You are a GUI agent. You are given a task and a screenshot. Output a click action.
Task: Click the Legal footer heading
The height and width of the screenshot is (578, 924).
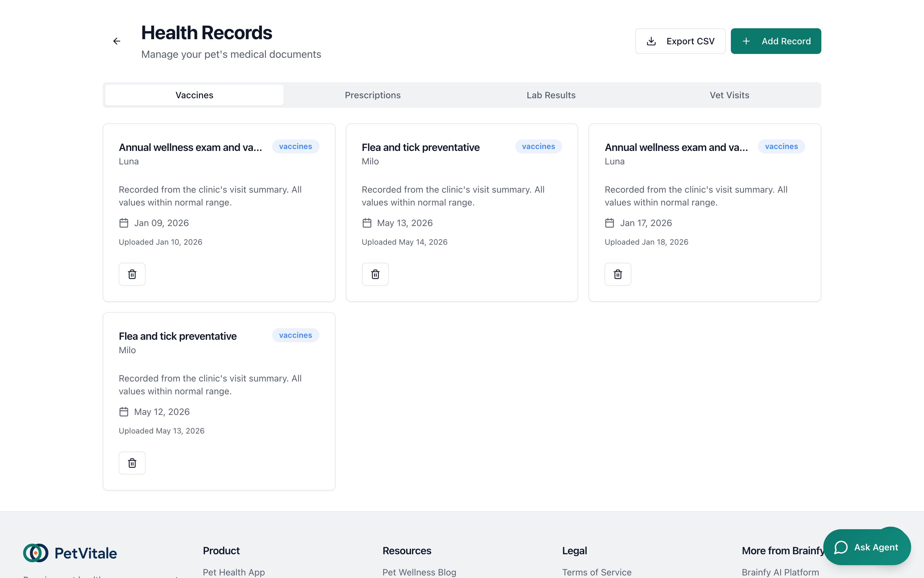(574, 550)
